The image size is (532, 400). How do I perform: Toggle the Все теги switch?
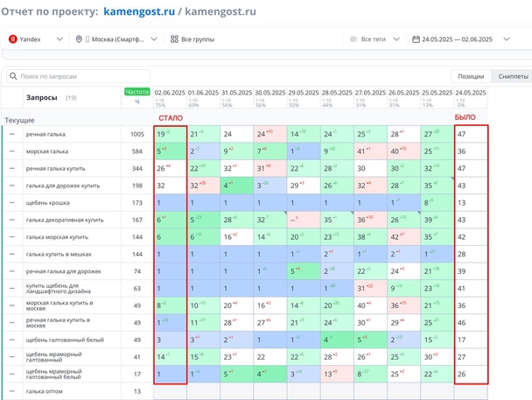[353, 39]
